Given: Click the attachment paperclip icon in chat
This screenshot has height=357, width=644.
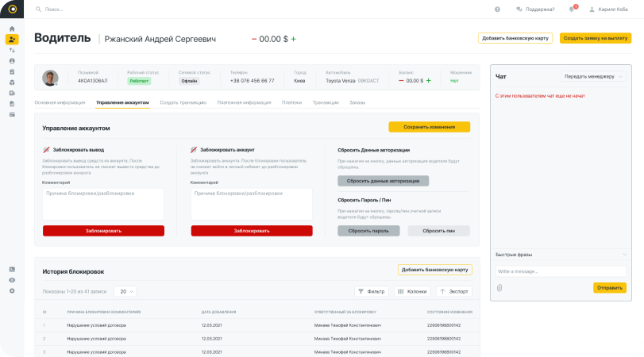Looking at the screenshot, I should [x=499, y=287].
